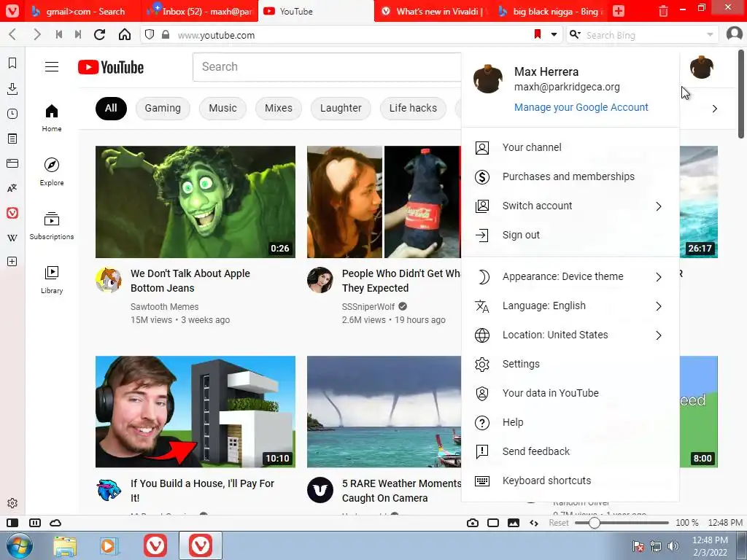Follow the Manage your Google Account link

pyautogui.click(x=581, y=107)
